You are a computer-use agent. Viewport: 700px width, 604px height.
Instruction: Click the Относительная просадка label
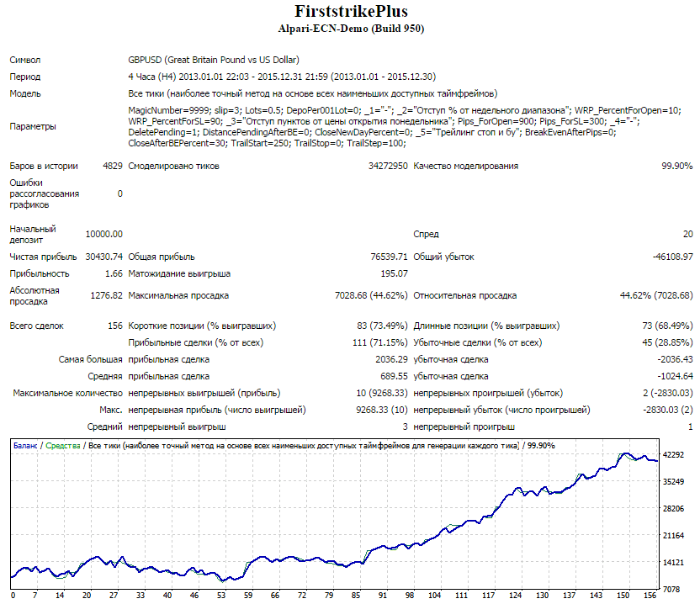tap(464, 295)
